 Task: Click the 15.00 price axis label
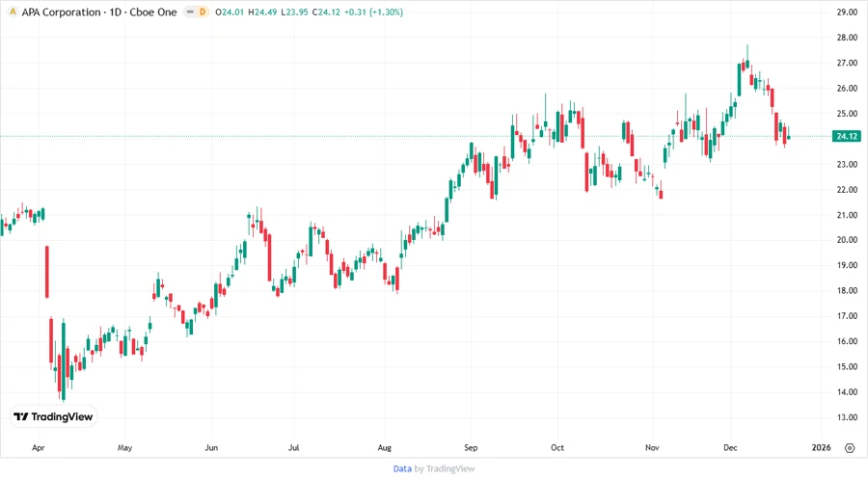(847, 366)
